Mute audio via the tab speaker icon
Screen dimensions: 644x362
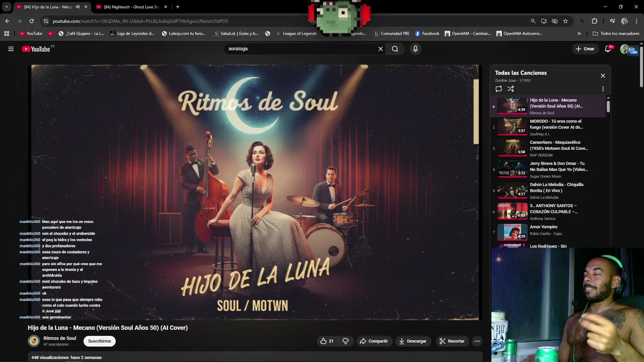tap(77, 7)
